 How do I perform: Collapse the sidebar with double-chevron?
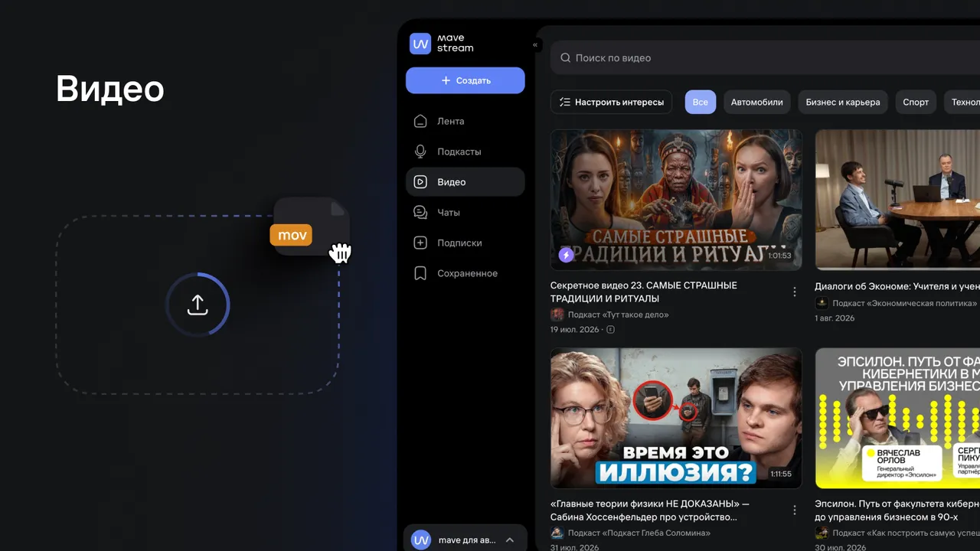pyautogui.click(x=535, y=45)
